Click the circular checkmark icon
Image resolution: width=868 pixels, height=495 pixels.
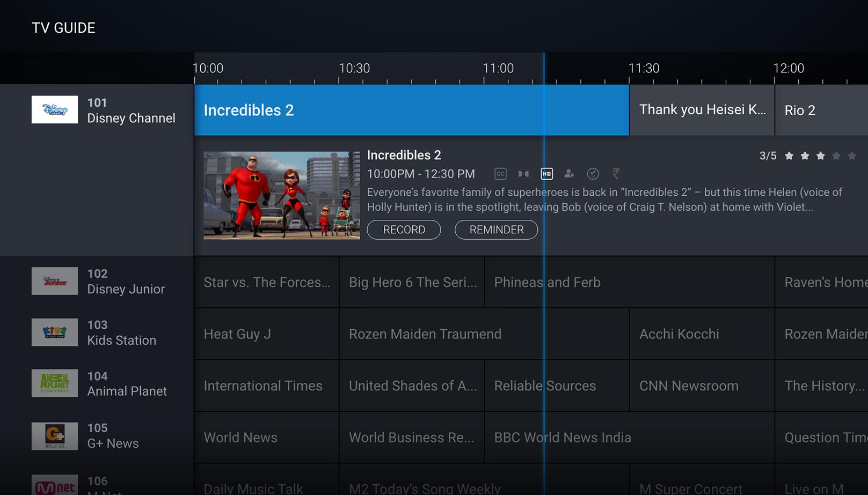[593, 174]
